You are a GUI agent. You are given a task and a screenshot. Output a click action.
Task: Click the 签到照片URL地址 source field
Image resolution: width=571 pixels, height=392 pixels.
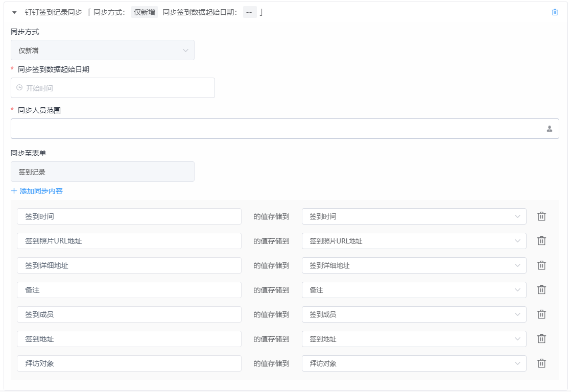click(x=129, y=241)
